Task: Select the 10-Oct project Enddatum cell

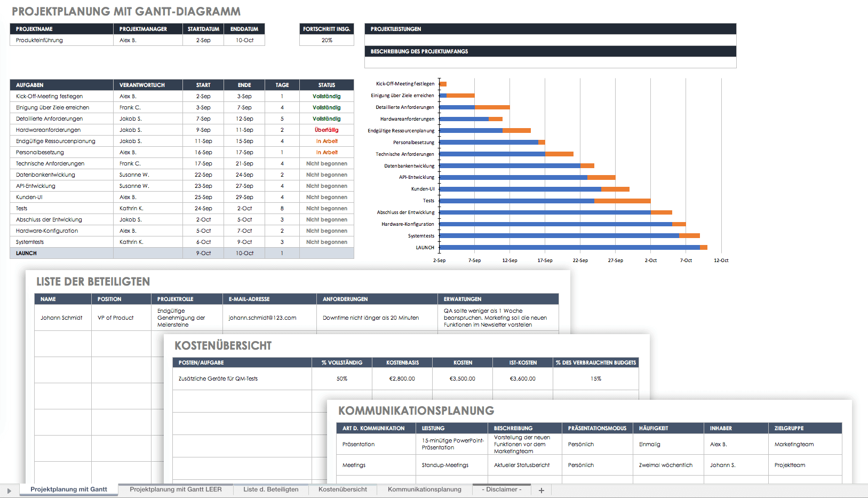Action: [x=244, y=41]
